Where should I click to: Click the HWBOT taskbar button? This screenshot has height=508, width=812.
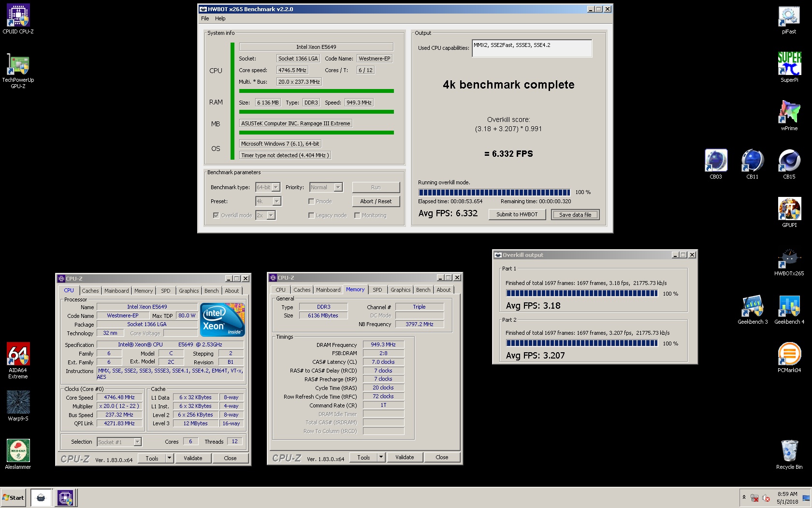click(x=41, y=497)
